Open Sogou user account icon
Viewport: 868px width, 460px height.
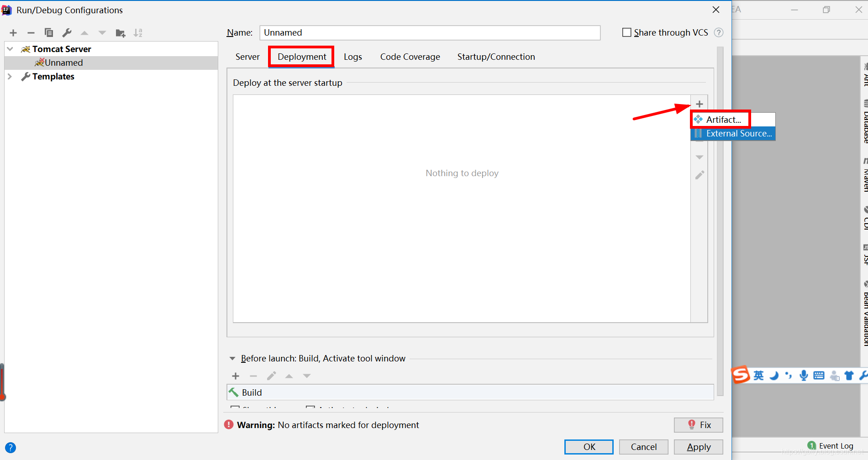(834, 376)
